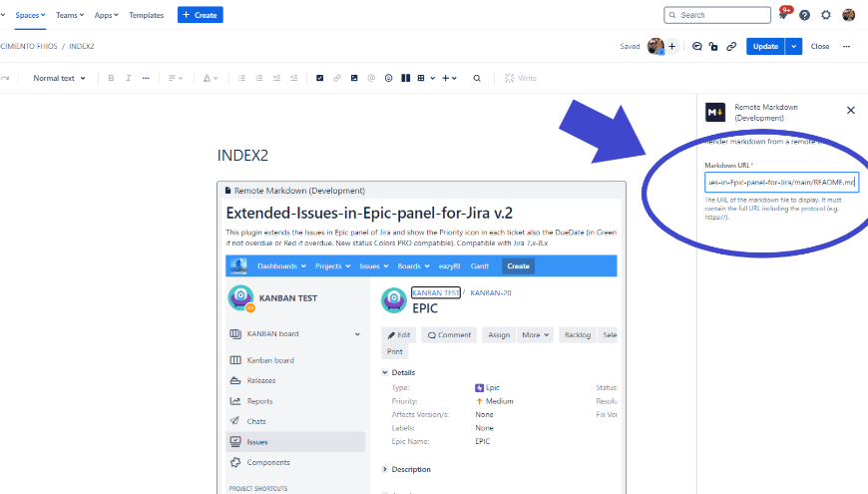Insert an action item checkbox
The height and width of the screenshot is (494, 868).
(319, 78)
